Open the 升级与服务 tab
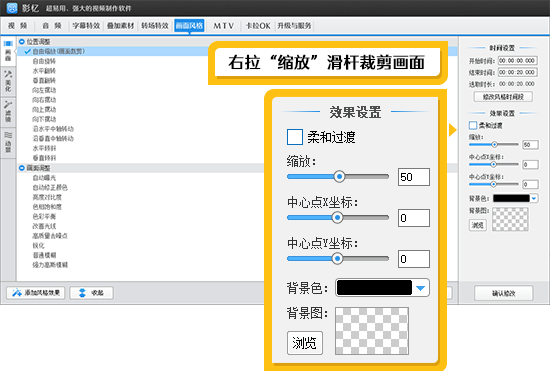The height and width of the screenshot is (373, 550). click(x=294, y=26)
